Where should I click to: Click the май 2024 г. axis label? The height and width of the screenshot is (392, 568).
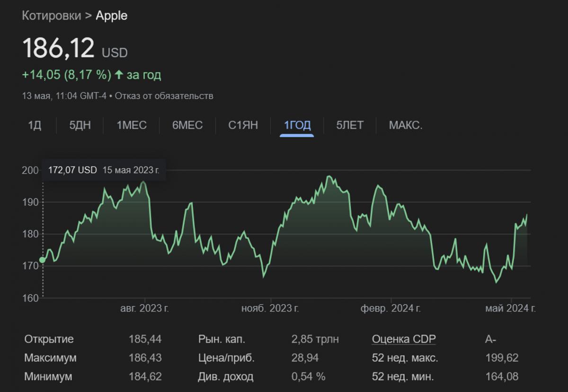[511, 309]
